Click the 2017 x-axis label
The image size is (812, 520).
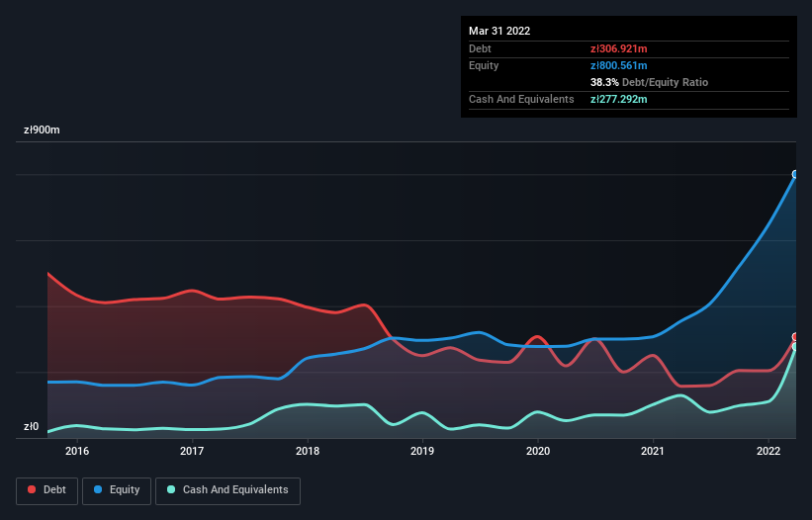[x=192, y=451]
